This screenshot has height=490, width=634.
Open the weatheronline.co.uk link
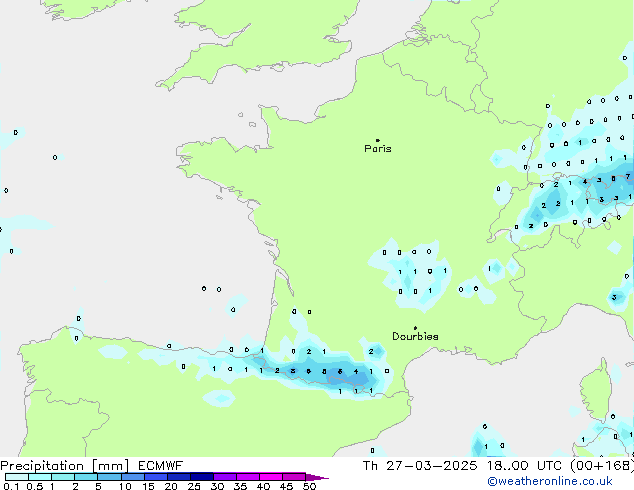pyautogui.click(x=550, y=481)
